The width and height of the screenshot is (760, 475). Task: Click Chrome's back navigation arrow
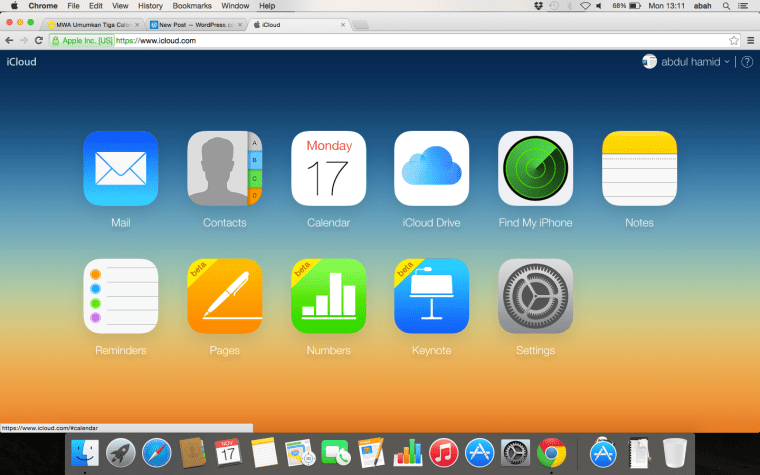(9, 41)
